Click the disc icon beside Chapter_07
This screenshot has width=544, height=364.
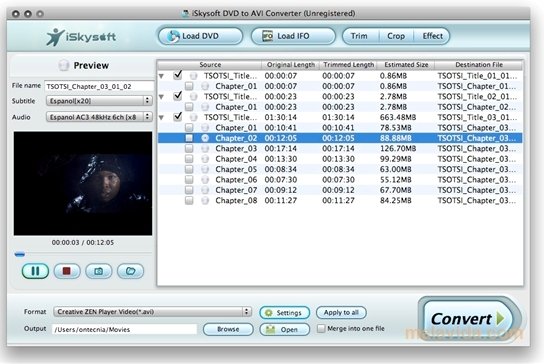(205, 190)
